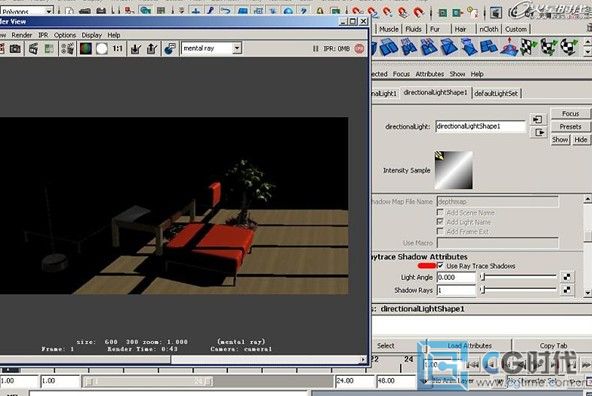This screenshot has width=592, height=396.
Task: Select the Muscle shelf tab
Action: pyautogui.click(x=388, y=29)
